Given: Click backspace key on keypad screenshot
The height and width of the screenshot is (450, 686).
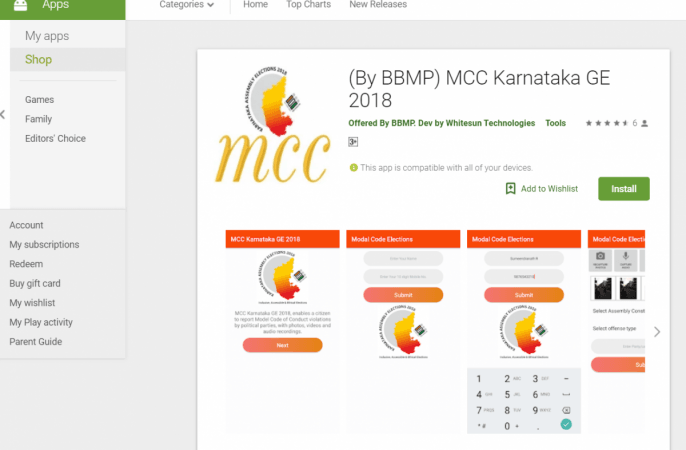Looking at the screenshot, I should pos(566,410).
